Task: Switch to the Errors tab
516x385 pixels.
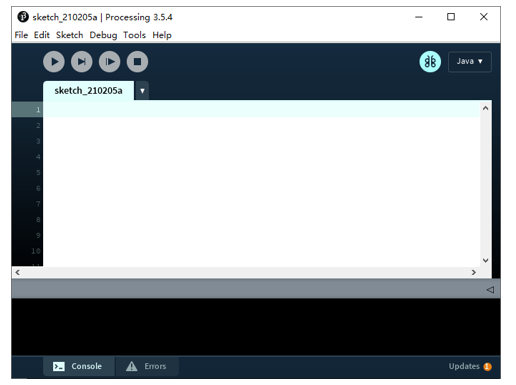Action: tap(147, 366)
